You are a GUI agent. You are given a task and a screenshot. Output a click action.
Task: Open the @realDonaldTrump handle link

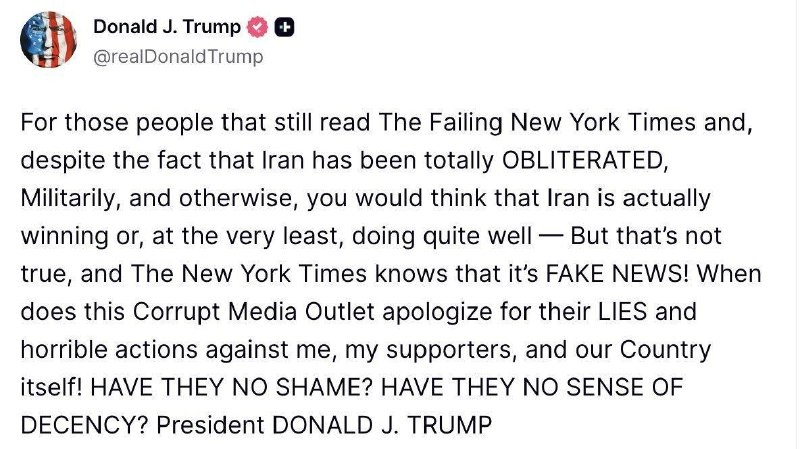coord(178,57)
